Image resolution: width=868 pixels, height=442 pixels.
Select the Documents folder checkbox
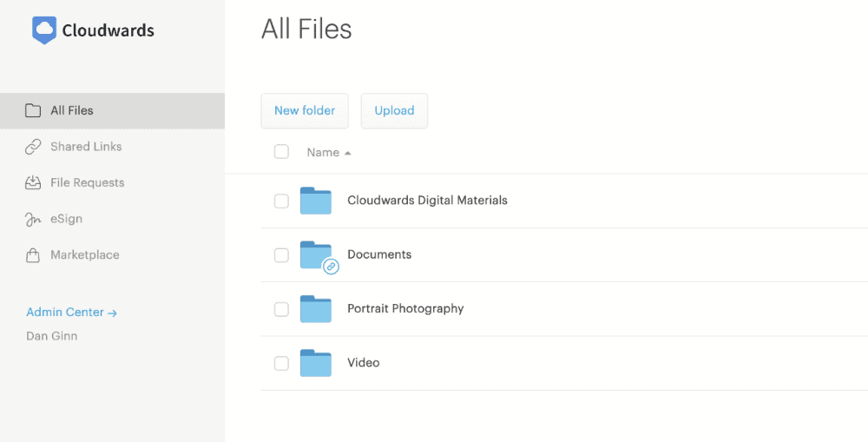click(282, 255)
